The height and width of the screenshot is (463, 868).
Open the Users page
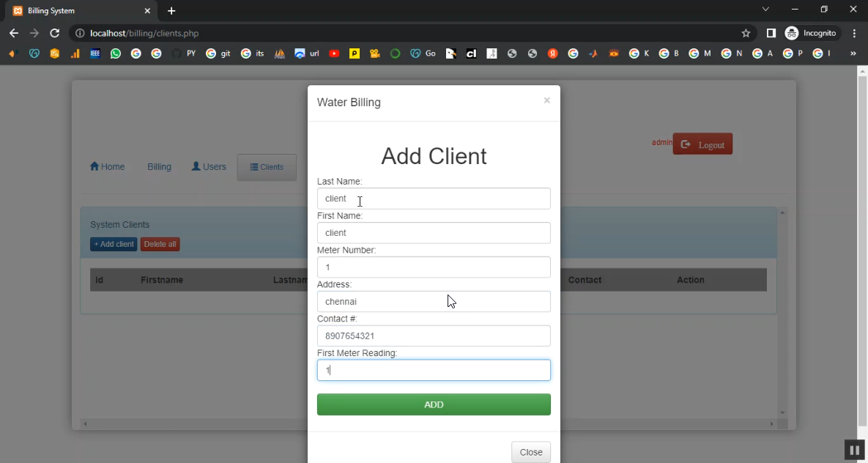click(209, 167)
